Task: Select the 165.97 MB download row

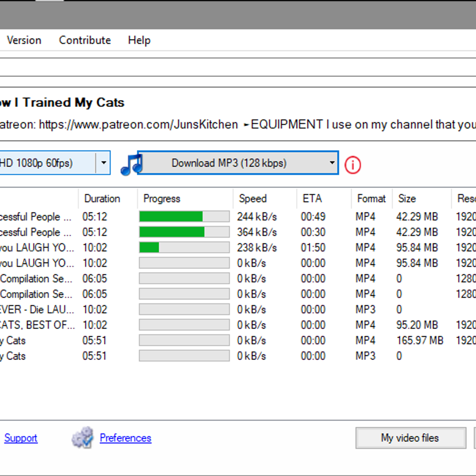Action: (419, 340)
